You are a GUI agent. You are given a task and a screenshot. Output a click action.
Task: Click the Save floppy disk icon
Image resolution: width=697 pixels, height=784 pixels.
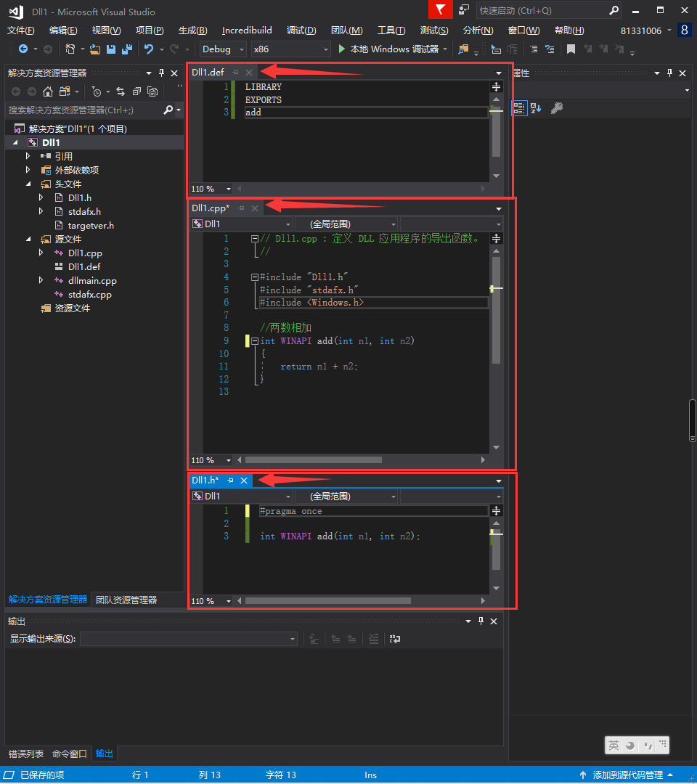click(111, 49)
